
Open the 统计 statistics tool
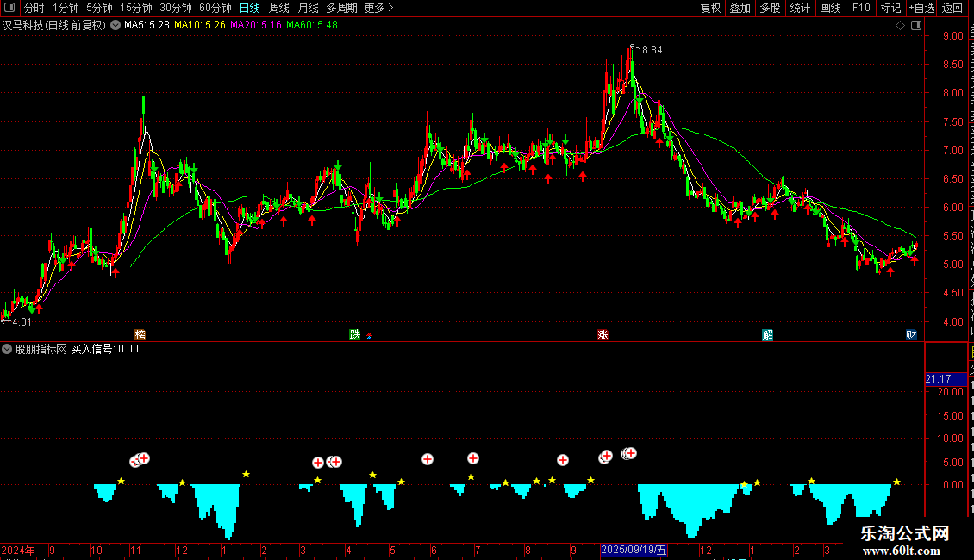click(799, 8)
